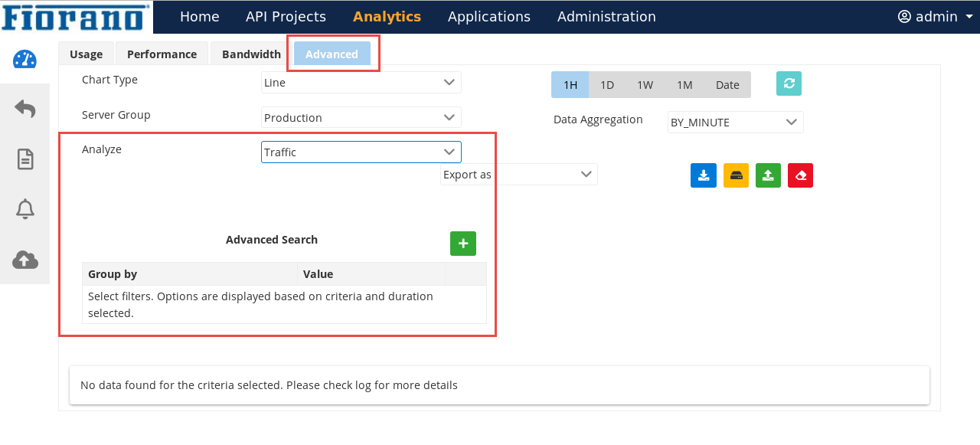Click the green upload icon button
980x445 pixels.
768,175
